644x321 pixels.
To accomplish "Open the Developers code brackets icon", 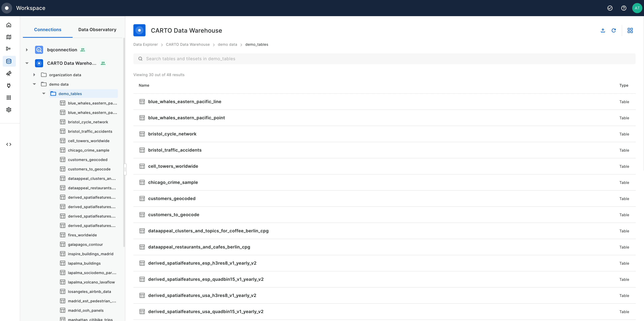I will coord(9,144).
